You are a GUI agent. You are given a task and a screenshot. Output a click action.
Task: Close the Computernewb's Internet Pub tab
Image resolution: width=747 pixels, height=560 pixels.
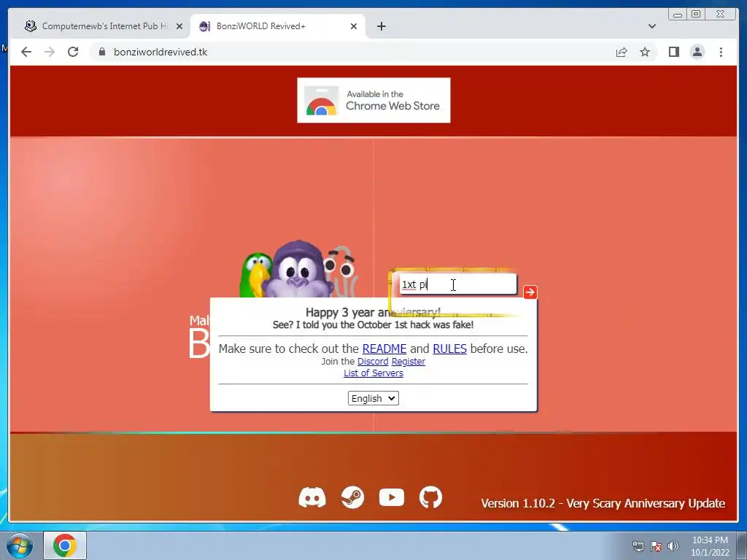(179, 26)
